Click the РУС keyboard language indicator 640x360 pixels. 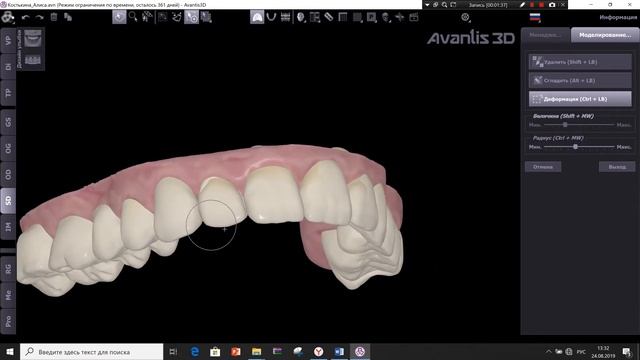coord(581,352)
